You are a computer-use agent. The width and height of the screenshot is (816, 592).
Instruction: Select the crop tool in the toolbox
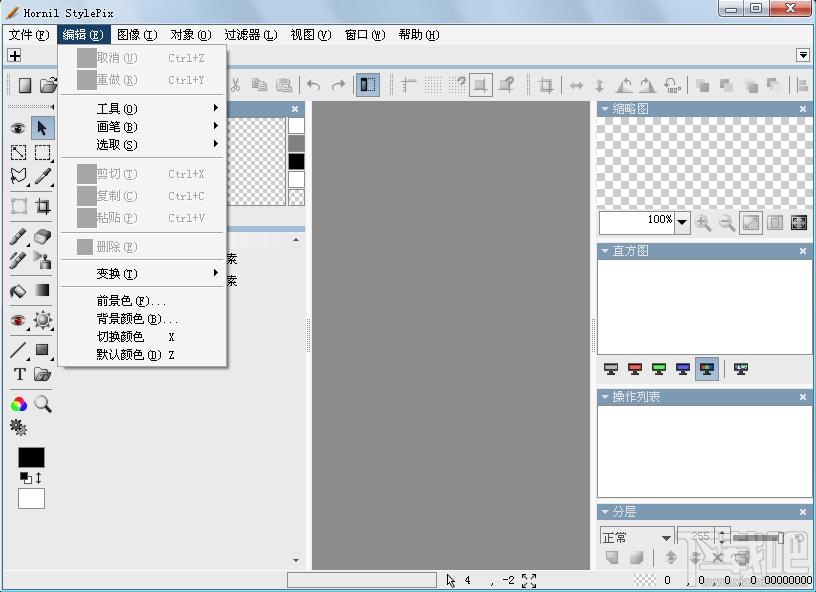43,207
